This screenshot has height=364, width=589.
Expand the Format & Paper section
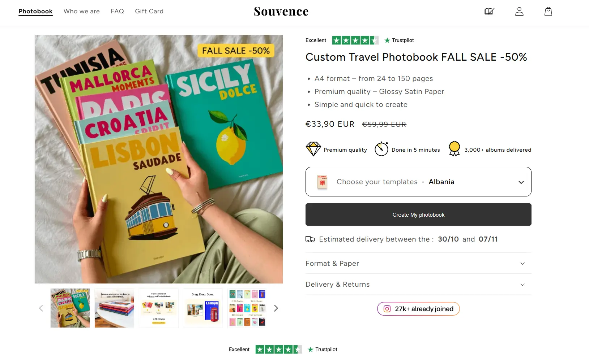418,263
